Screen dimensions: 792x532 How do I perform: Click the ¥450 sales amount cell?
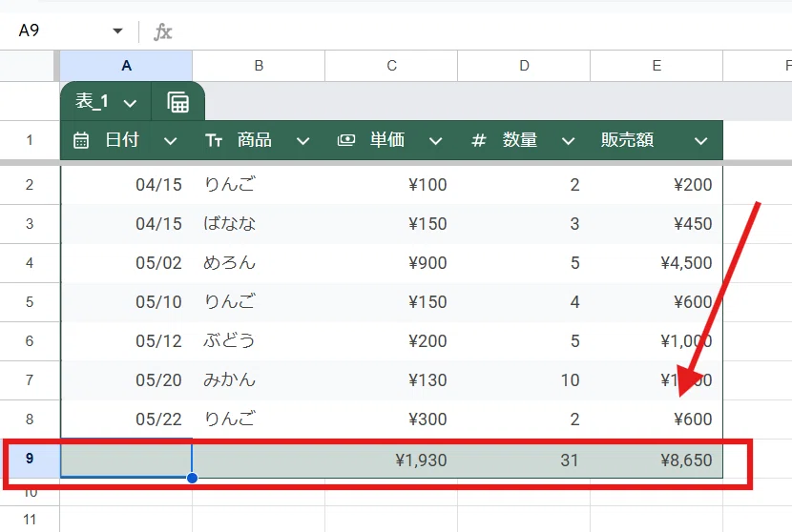click(x=657, y=224)
